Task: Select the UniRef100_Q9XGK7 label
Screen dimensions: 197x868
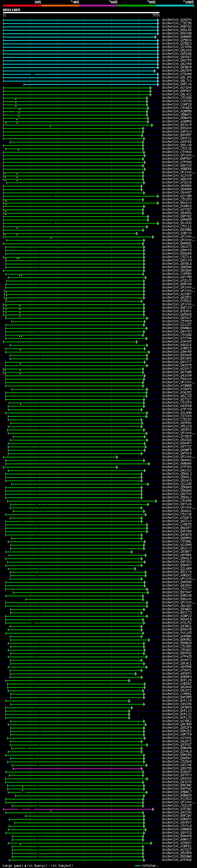Action: (x=177, y=57)
